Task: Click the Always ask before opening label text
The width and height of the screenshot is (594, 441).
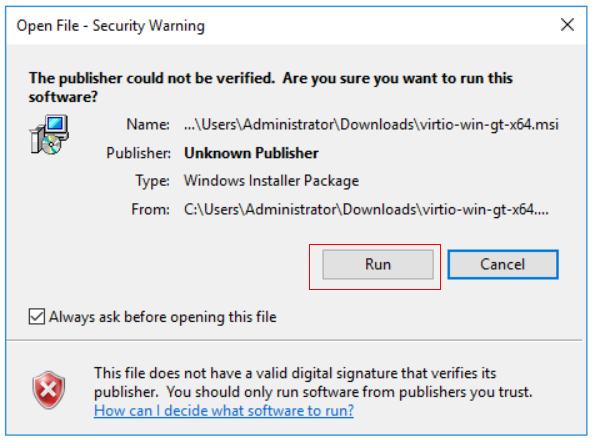Action: tap(163, 317)
